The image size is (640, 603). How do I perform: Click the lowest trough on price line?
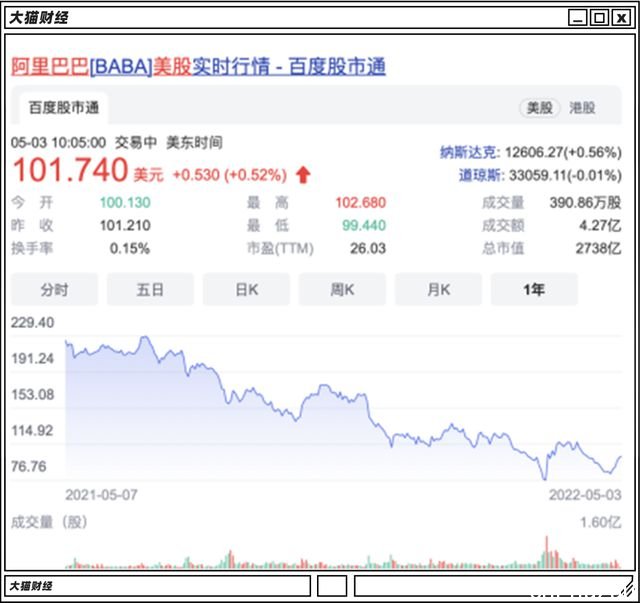544,478
